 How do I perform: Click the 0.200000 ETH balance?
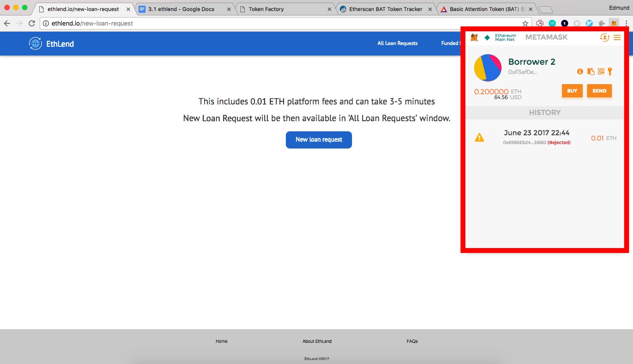pyautogui.click(x=498, y=92)
